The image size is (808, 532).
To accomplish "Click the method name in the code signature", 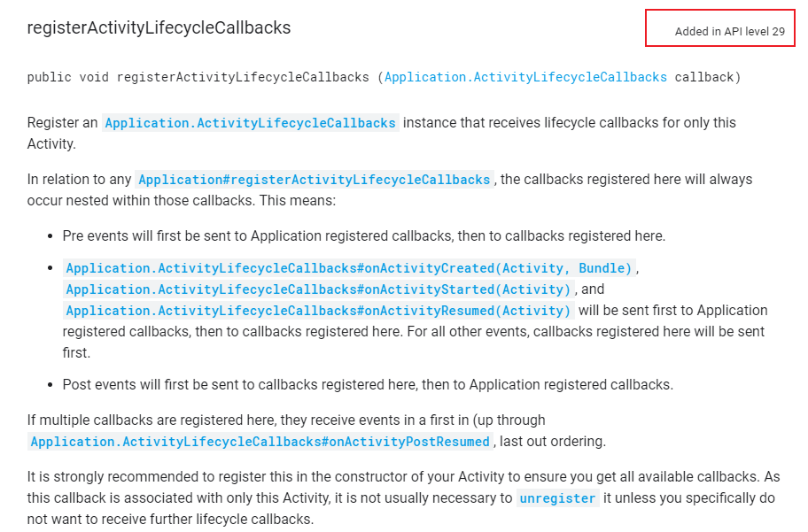I will 243,77.
